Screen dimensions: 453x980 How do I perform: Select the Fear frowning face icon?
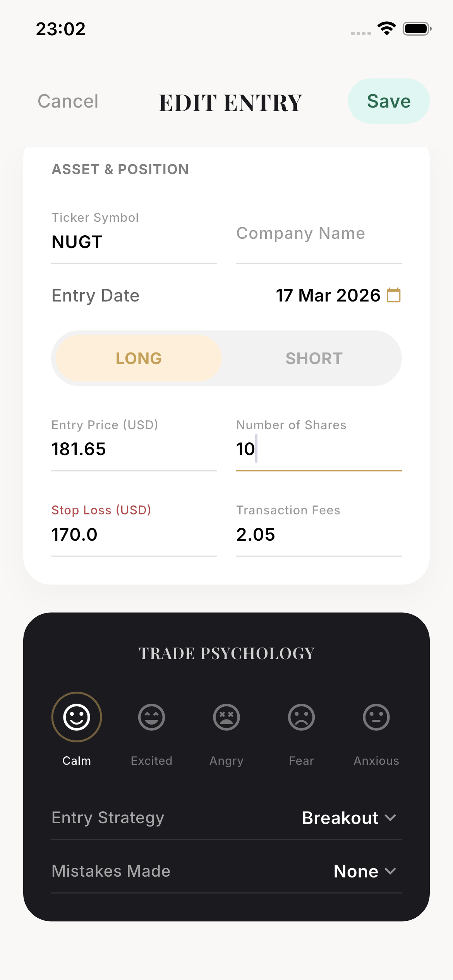click(x=301, y=717)
